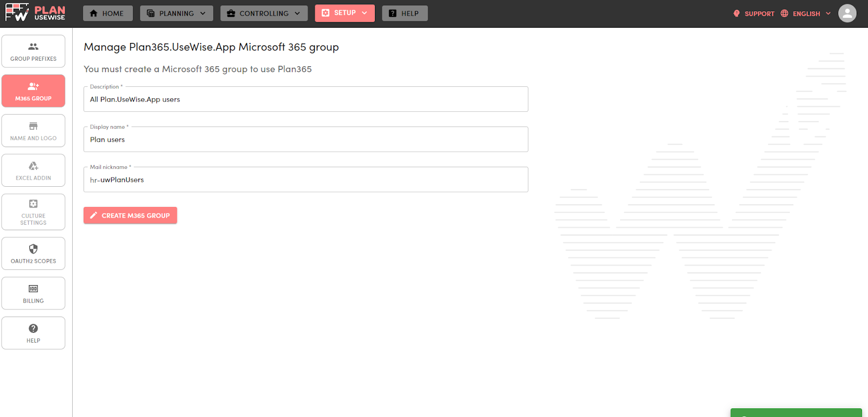868x417 pixels.
Task: Open the Setup menu
Action: [344, 13]
